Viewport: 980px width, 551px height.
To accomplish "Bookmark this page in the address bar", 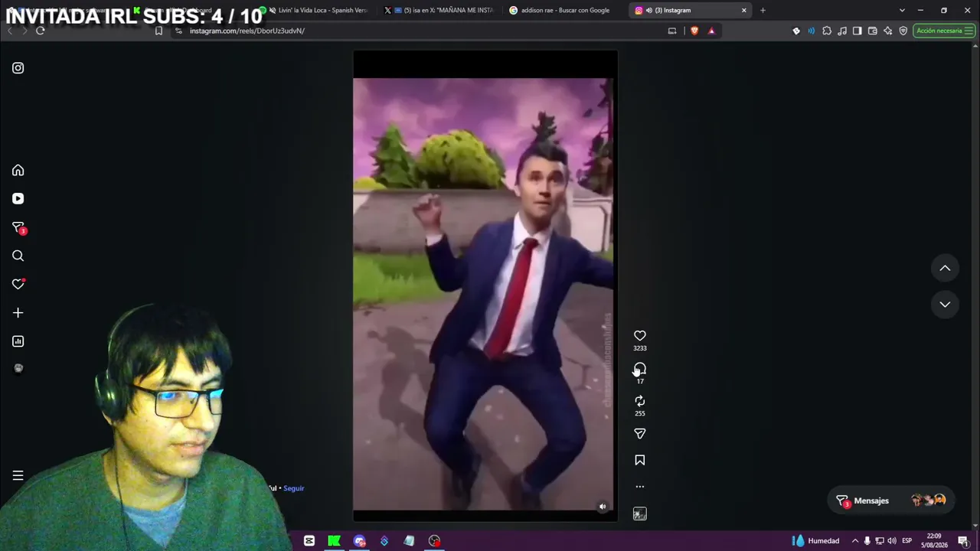I will (158, 31).
